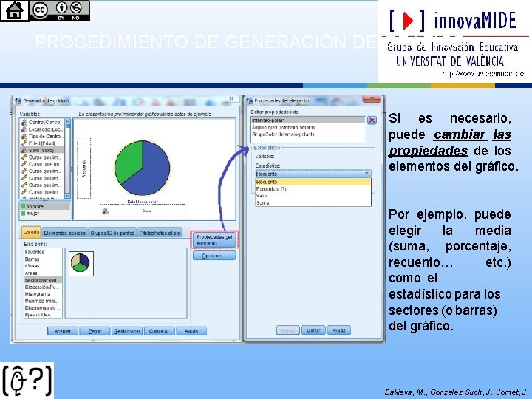Click the hombre category label
This screenshot has height=399, width=532.
[x=35, y=206]
